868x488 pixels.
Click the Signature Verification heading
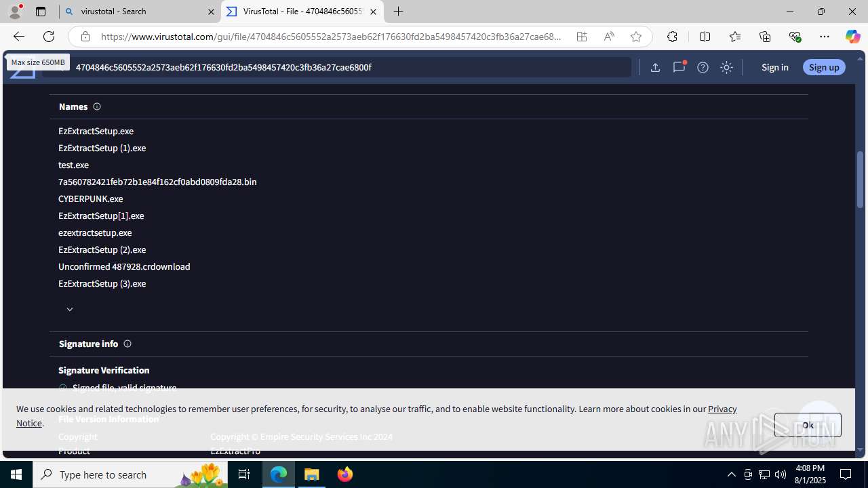104,370
